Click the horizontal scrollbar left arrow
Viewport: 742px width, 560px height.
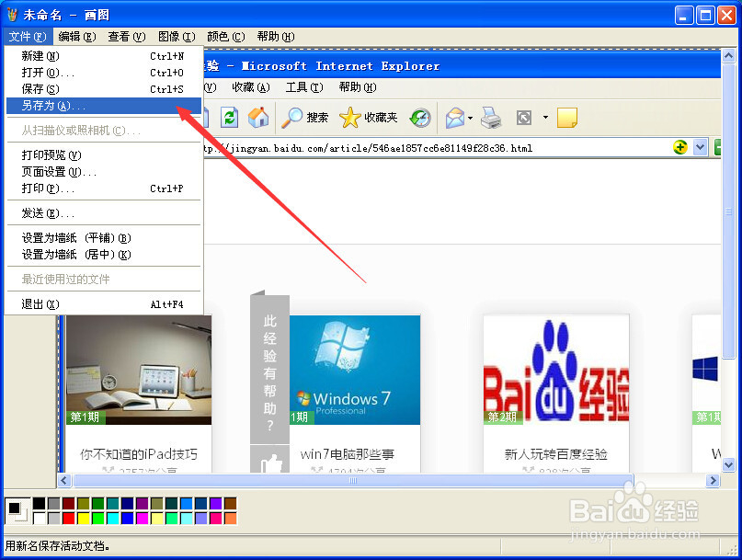tap(64, 481)
